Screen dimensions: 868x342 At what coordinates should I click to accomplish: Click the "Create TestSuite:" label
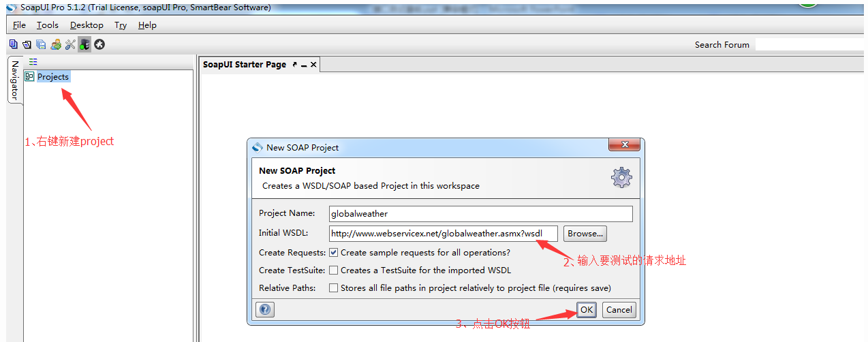pyautogui.click(x=293, y=270)
